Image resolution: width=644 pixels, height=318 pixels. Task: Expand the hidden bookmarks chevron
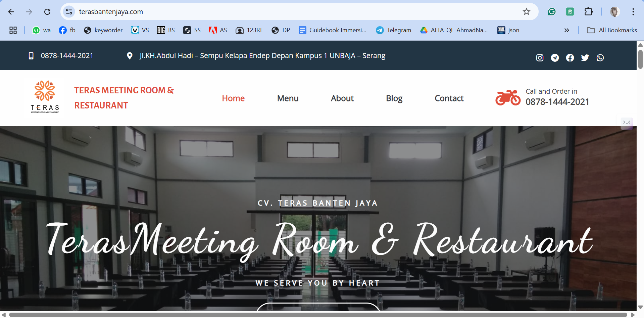[x=566, y=30]
